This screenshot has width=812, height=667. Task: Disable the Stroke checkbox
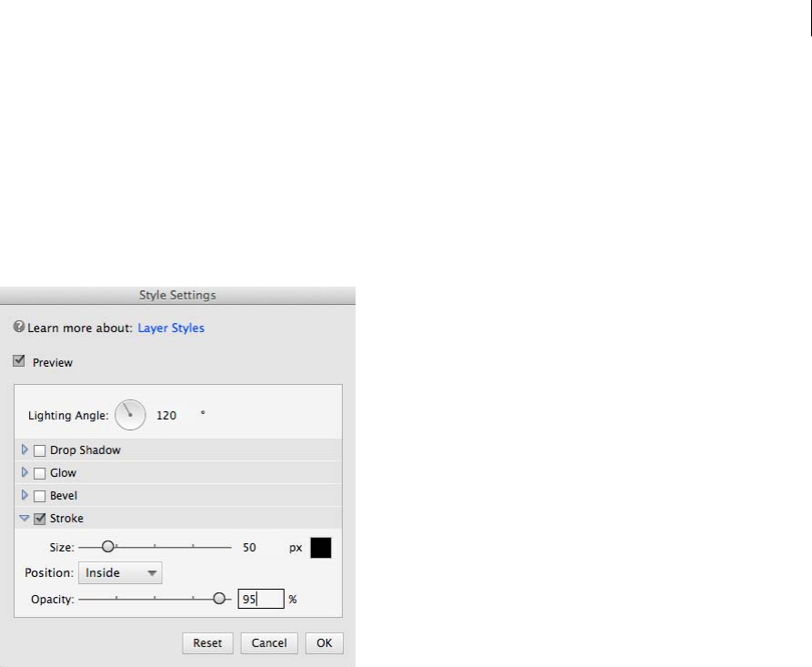(x=39, y=519)
